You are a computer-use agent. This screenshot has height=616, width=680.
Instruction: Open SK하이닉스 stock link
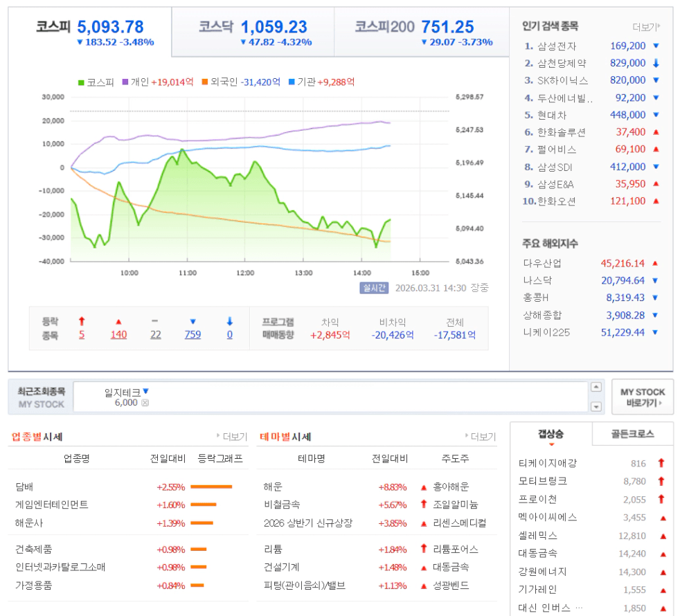coord(563,80)
